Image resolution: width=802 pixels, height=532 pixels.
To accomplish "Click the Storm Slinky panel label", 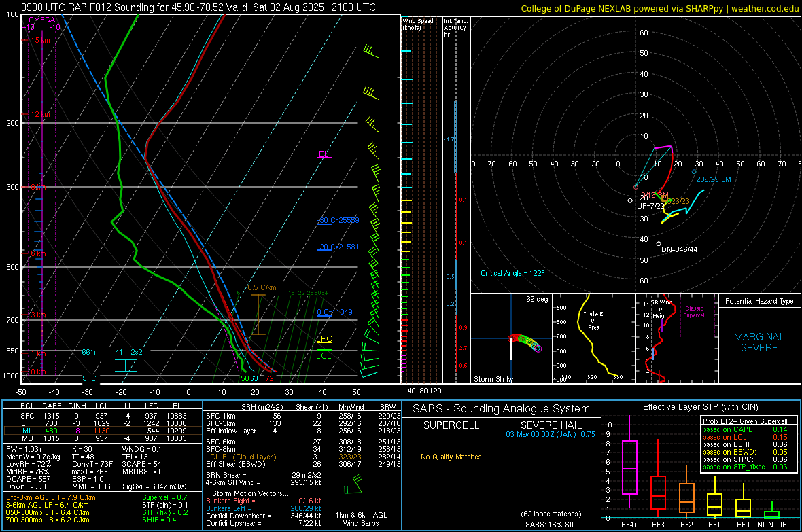I will tap(493, 379).
